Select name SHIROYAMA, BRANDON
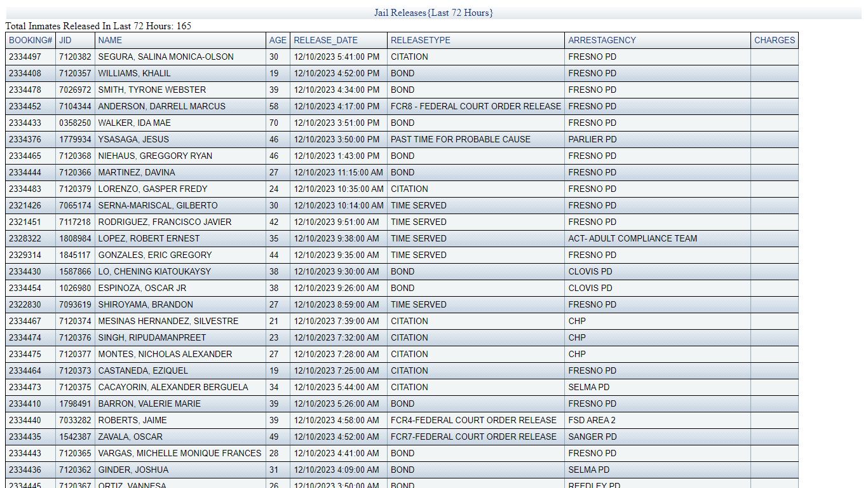 coord(146,304)
